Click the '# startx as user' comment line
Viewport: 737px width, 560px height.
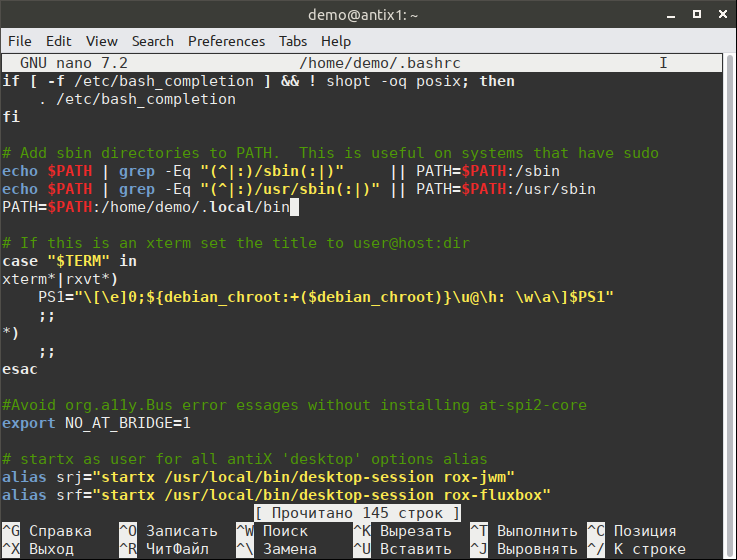point(245,459)
